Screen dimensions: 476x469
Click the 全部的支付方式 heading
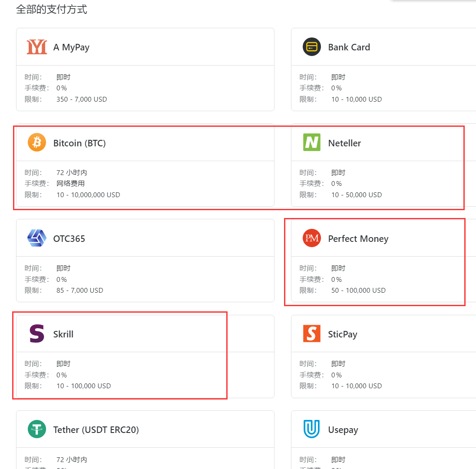[x=52, y=10]
